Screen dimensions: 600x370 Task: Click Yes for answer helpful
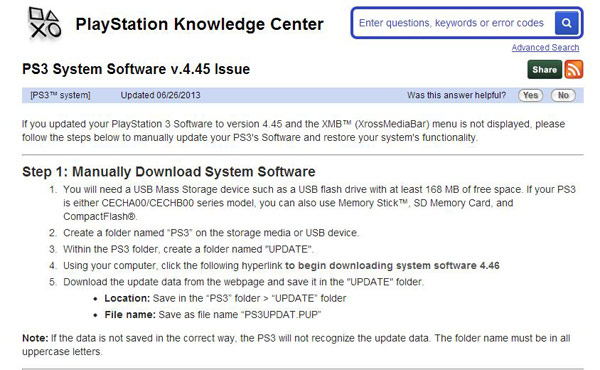pyautogui.click(x=530, y=95)
